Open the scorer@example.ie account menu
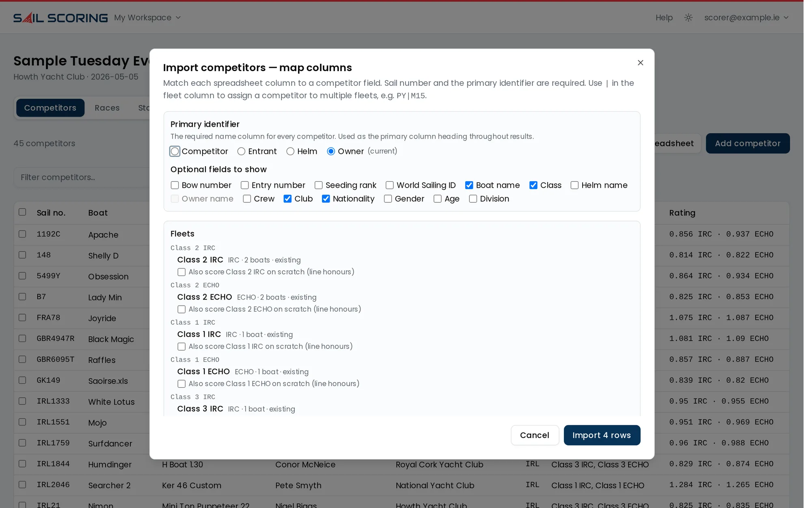 tap(746, 18)
